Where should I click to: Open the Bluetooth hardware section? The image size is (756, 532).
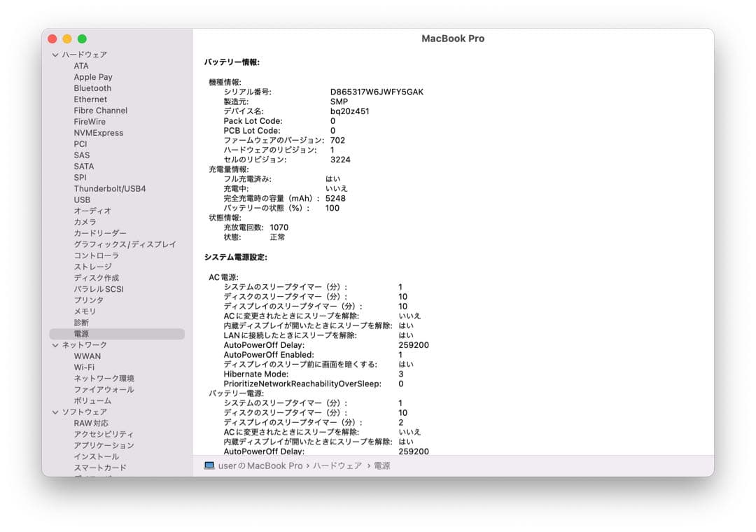[x=94, y=87]
